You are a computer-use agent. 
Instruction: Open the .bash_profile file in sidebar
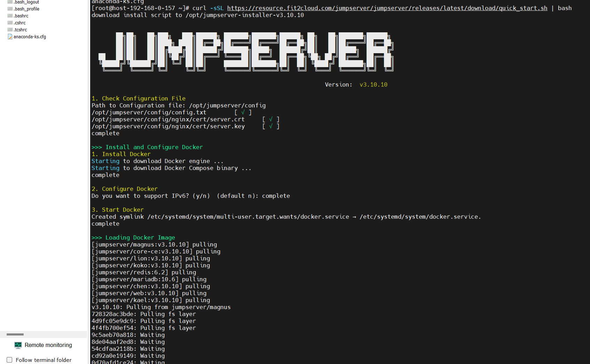point(26,9)
